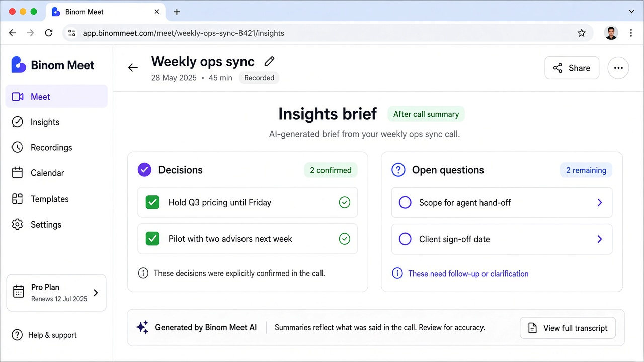644x362 pixels.
Task: Click confirmed check circle on Hold Q3 pricing
Action: [344, 202]
